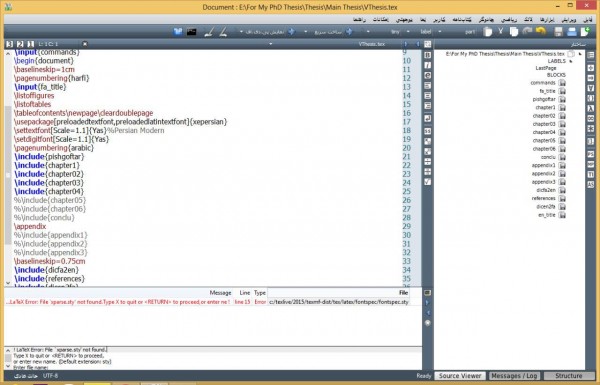Screen dimensions: 600x385
Task: Click the editor scrollbar's down arrow
Action: (8, 283)
